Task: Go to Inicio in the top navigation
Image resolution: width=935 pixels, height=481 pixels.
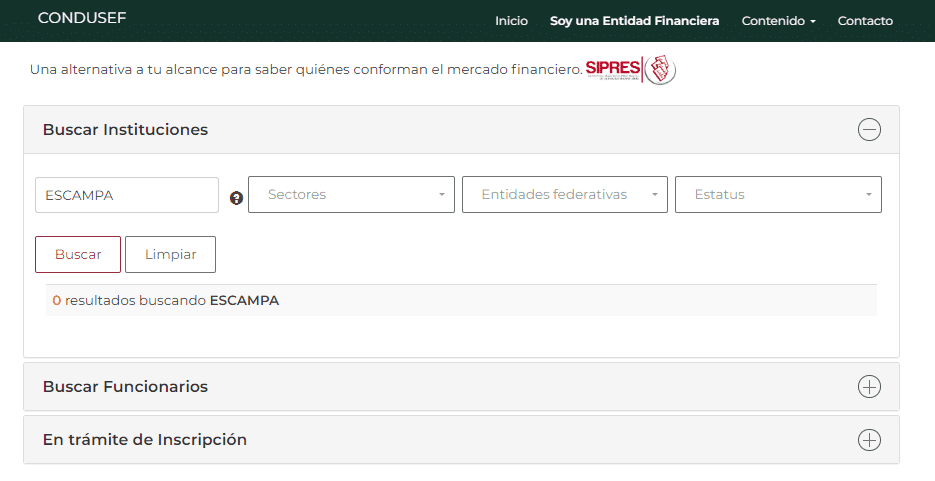Action: 511,21
